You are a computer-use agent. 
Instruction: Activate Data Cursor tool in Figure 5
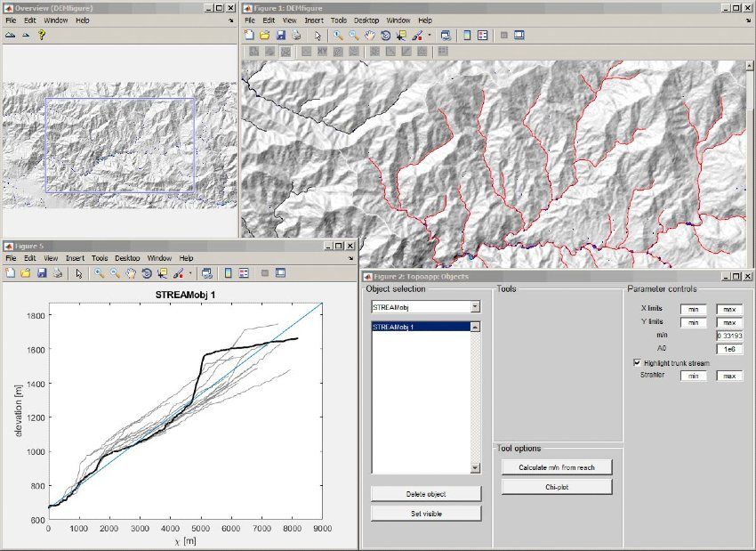click(164, 273)
